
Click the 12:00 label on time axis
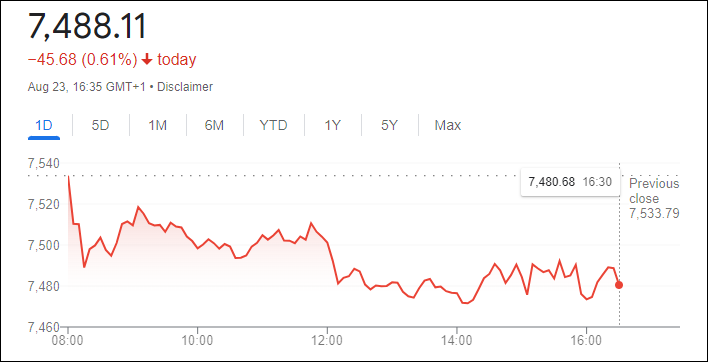click(327, 338)
